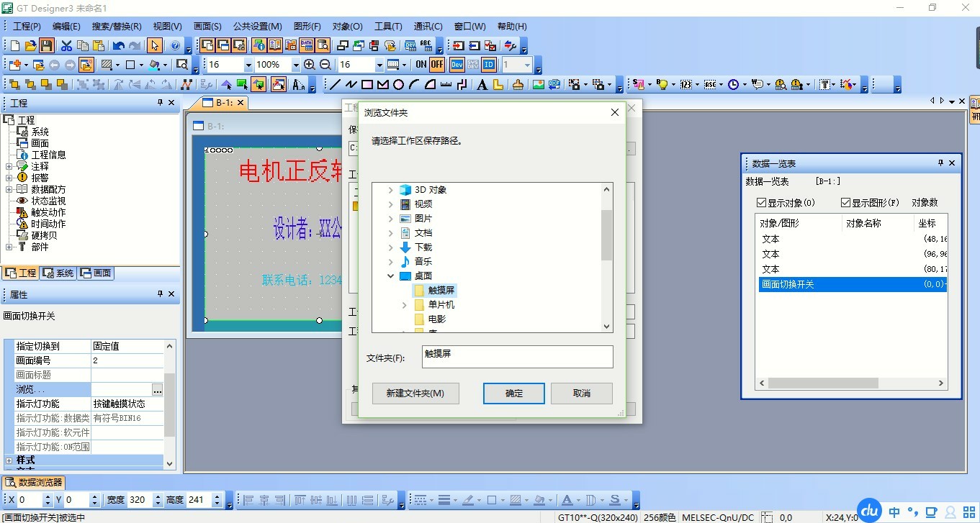Click the fill color bucket in bottom toolbar
This screenshot has width=980, height=523.
pos(540,500)
